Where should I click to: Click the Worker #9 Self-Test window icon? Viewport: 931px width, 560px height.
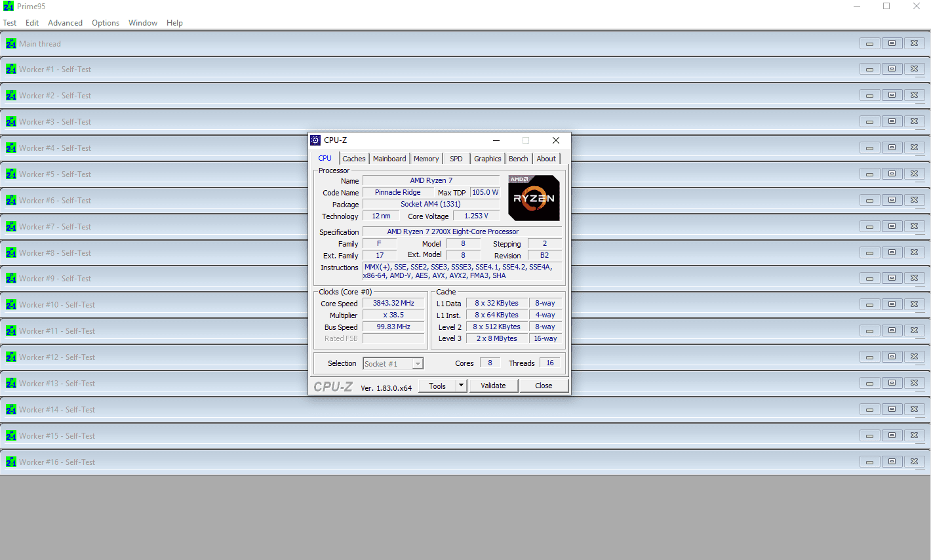pyautogui.click(x=11, y=278)
